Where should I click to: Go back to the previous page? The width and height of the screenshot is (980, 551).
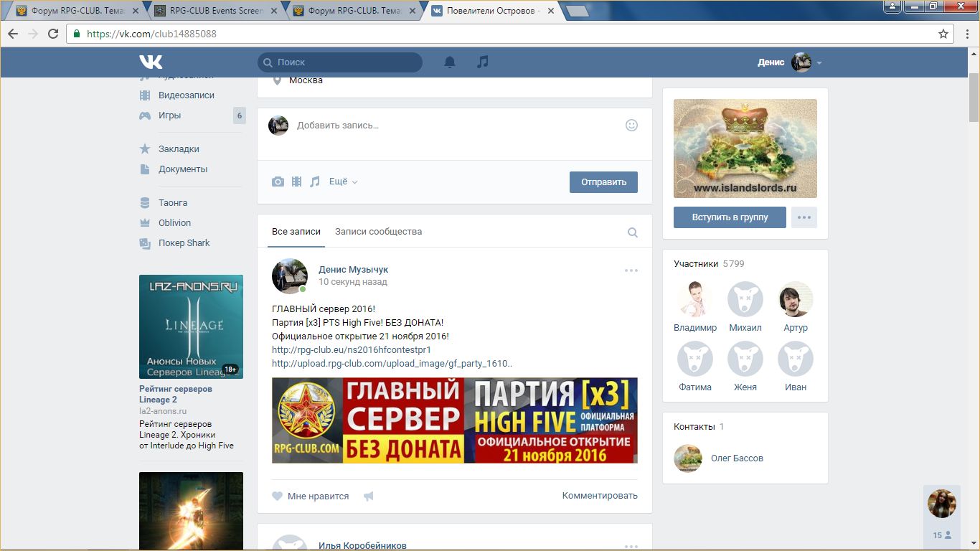click(x=14, y=34)
